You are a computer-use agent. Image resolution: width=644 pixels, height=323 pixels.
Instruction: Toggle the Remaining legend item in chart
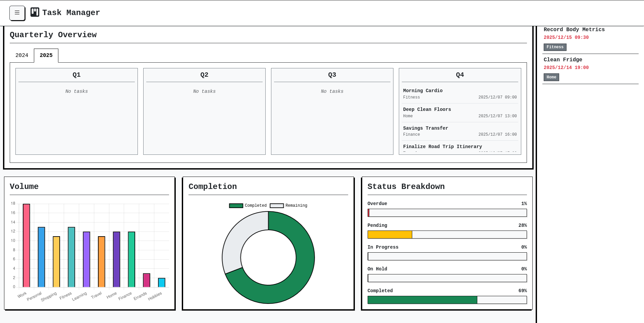(x=289, y=205)
